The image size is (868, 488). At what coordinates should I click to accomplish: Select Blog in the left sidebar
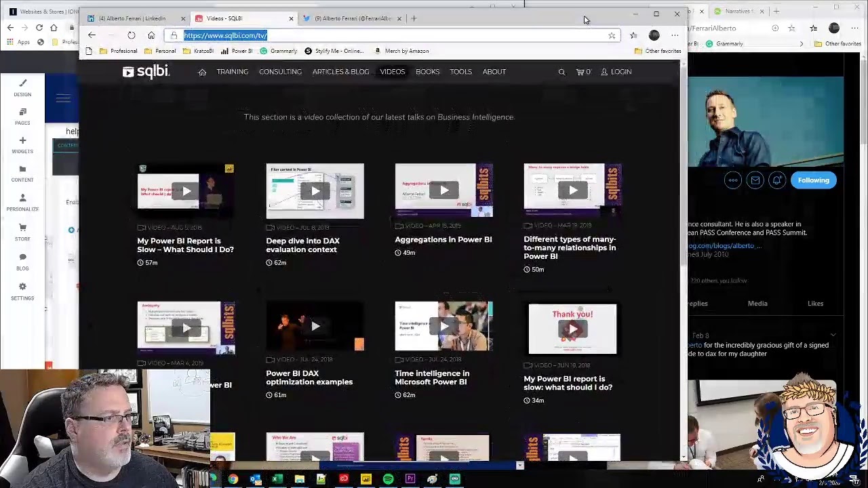[22, 262]
